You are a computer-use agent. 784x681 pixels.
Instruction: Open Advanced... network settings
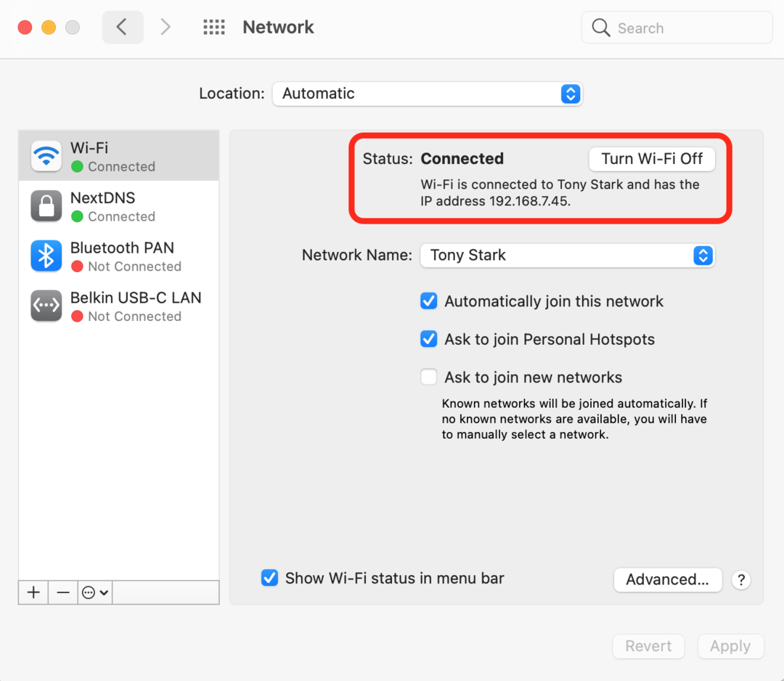click(668, 579)
